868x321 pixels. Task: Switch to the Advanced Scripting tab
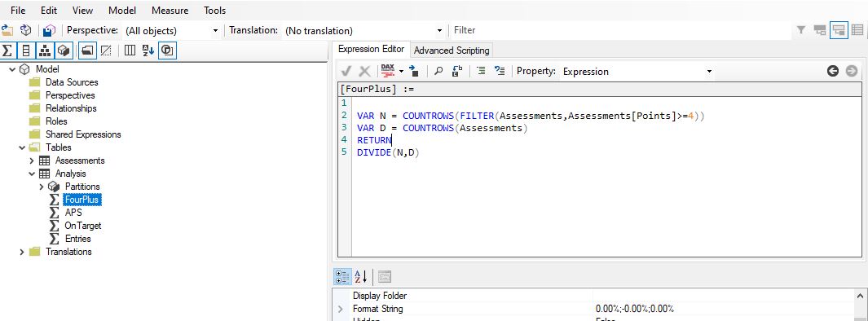(x=452, y=51)
